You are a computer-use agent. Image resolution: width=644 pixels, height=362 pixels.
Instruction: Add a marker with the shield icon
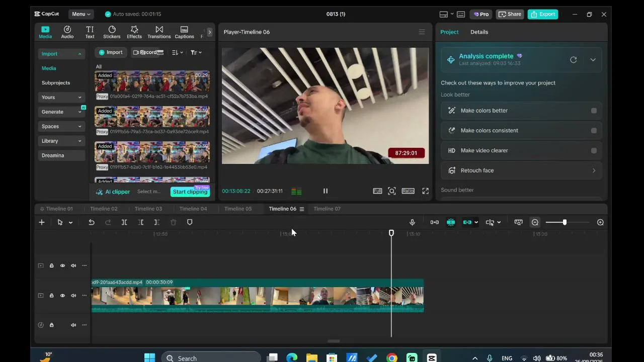[190, 222]
